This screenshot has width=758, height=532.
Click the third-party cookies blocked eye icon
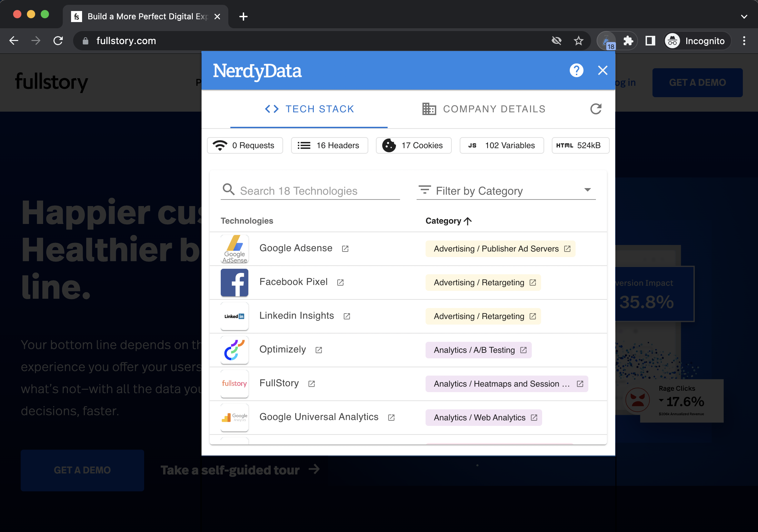coord(557,41)
